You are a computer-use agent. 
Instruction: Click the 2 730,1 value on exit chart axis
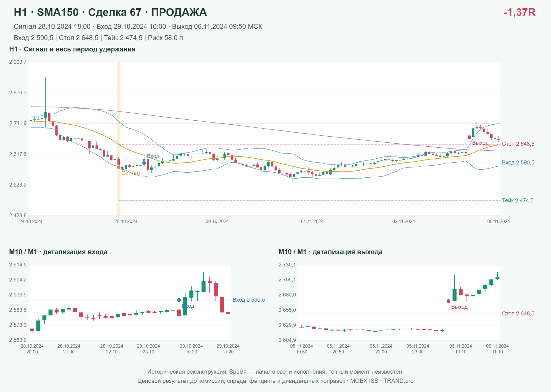pyautogui.click(x=287, y=265)
